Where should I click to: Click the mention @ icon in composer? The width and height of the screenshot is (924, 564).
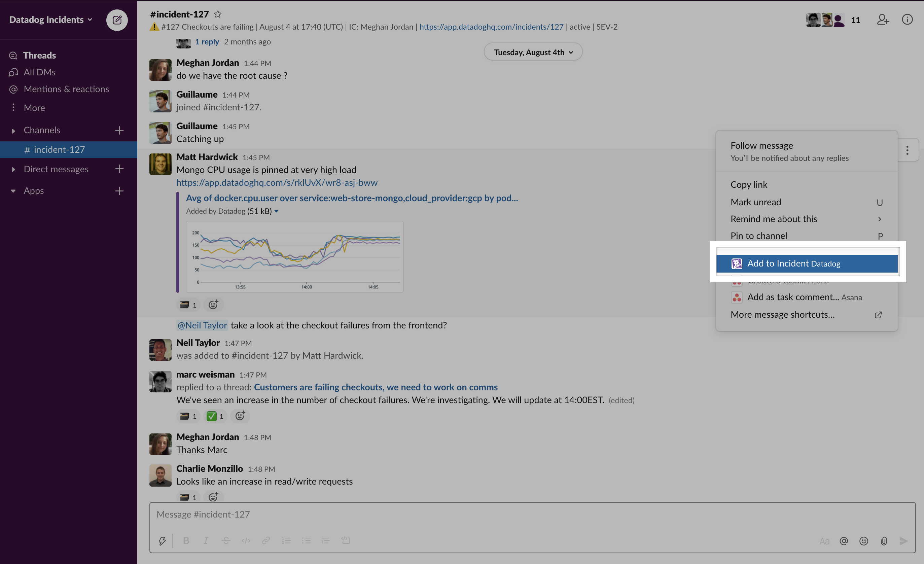click(843, 541)
